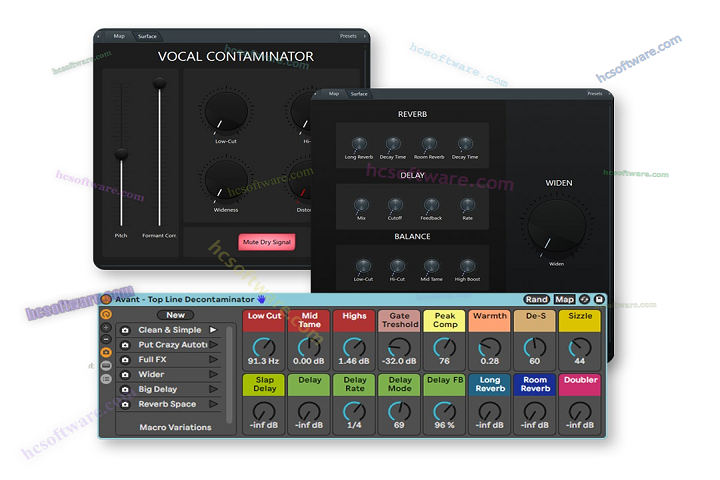
Task: Click the Rate knob in Delay section
Action: coord(467,205)
